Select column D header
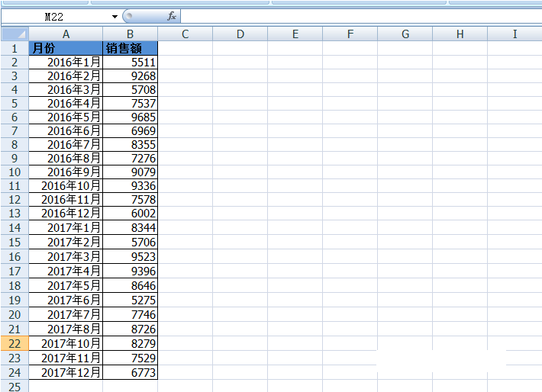The image size is (542, 392). pos(240,34)
